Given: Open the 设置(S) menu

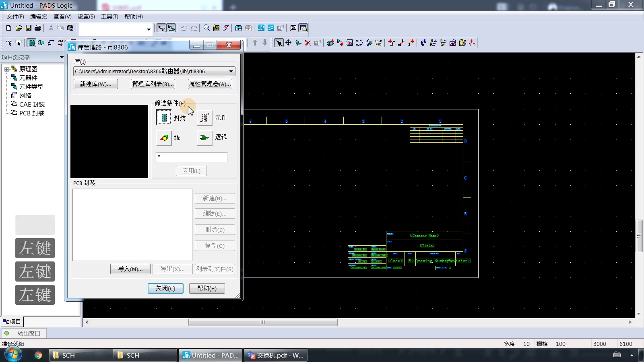Looking at the screenshot, I should click(x=86, y=16).
